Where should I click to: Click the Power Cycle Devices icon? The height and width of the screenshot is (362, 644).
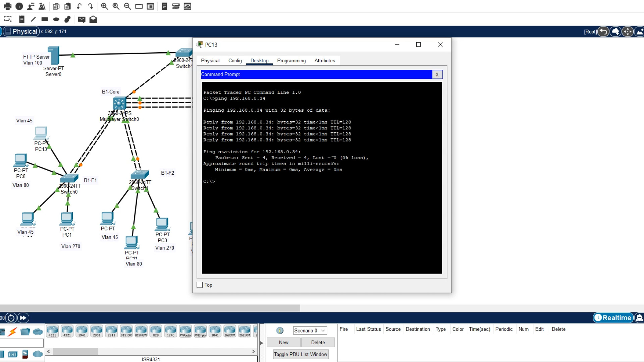click(11, 318)
